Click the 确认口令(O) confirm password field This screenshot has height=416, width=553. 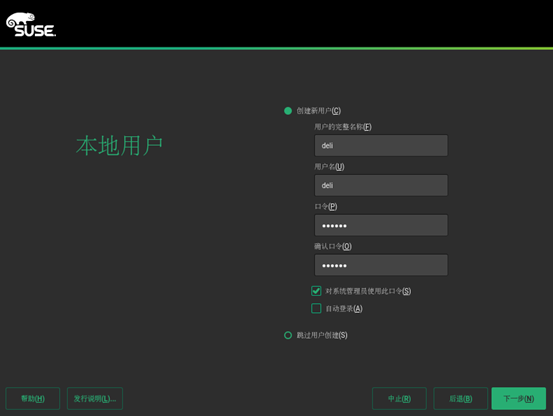[x=381, y=265]
